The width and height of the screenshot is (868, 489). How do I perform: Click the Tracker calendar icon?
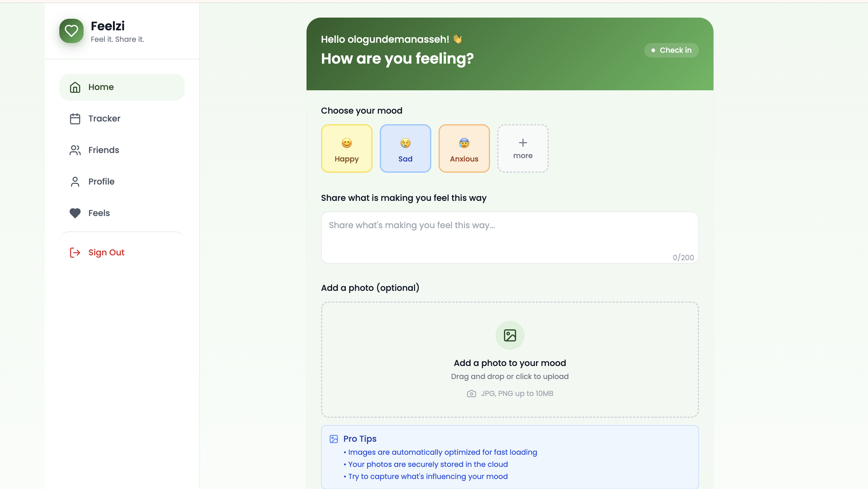pos(75,119)
